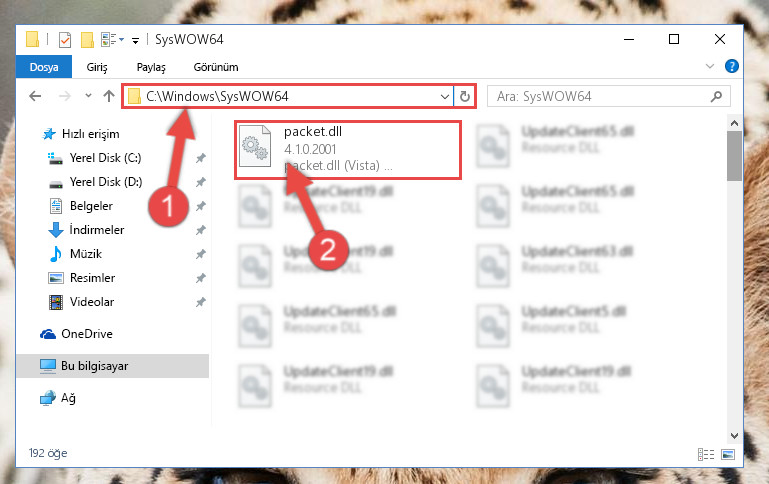Image resolution: width=769 pixels, height=484 pixels.
Task: Click the Properties checkmark icon in title bar
Action: click(x=64, y=40)
